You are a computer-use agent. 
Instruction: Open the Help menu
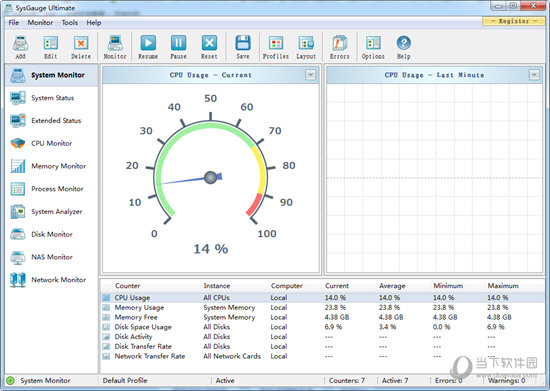(x=94, y=23)
